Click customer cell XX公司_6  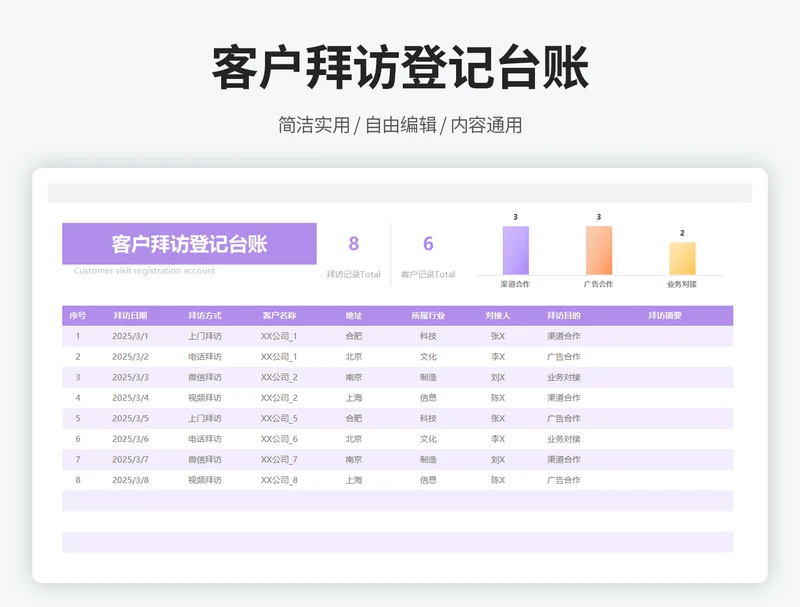pyautogui.click(x=279, y=439)
